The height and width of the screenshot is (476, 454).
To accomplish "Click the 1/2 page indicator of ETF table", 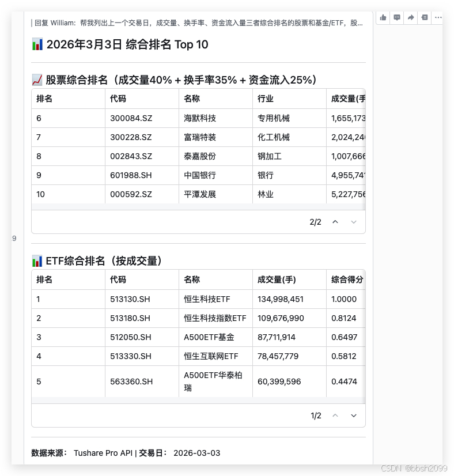I will coord(316,415).
